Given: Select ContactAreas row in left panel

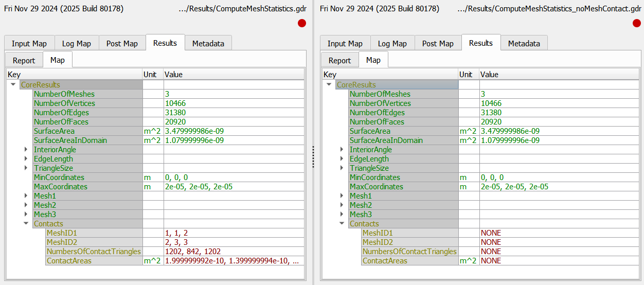Looking at the screenshot, I should (x=155, y=261).
